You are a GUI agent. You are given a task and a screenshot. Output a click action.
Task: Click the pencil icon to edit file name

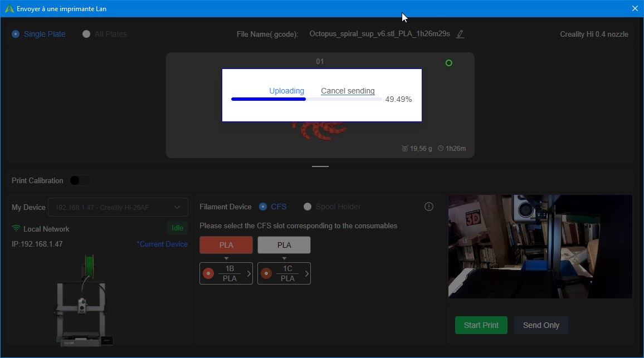click(460, 34)
